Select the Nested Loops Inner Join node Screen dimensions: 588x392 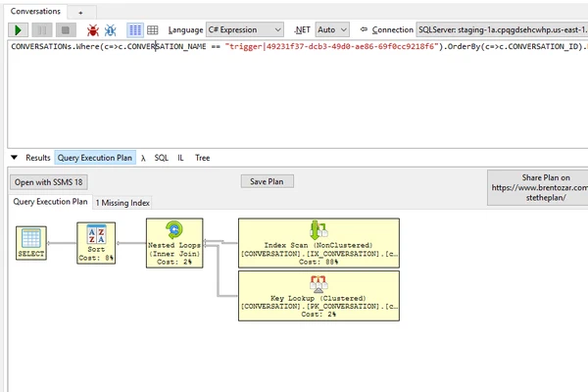click(174, 243)
